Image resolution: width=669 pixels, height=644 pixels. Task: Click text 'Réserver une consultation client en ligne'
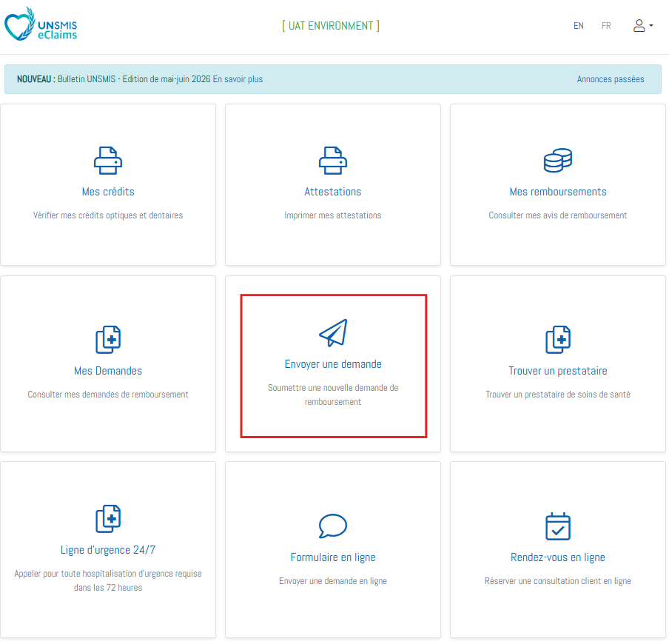point(558,581)
